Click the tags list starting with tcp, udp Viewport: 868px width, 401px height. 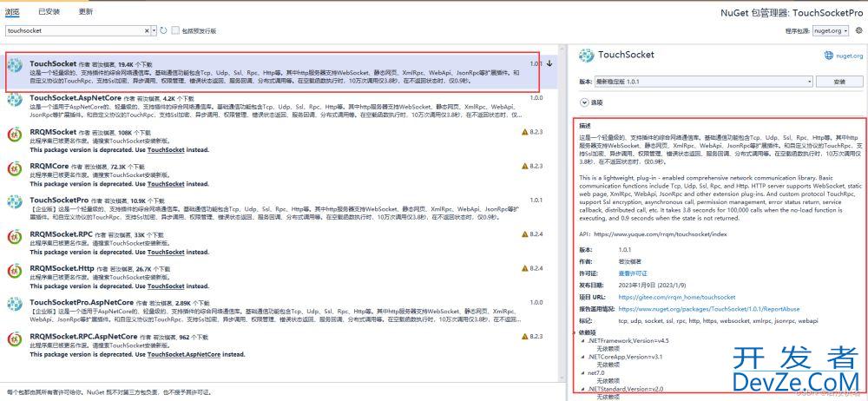tap(718, 321)
